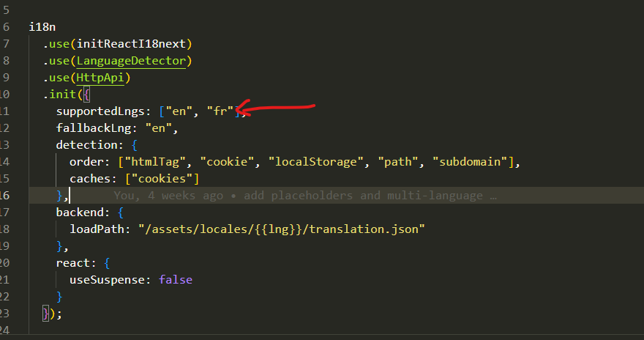The height and width of the screenshot is (340, 644).
Task: Click the false value after useSuspense
Action: tap(176, 280)
